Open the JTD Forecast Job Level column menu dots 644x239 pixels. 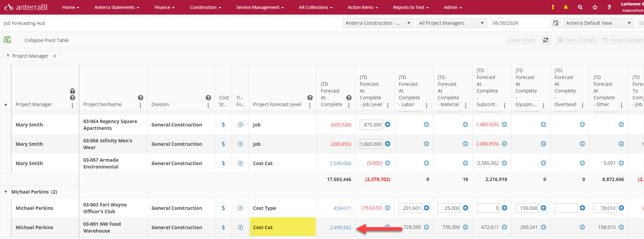[388, 105]
